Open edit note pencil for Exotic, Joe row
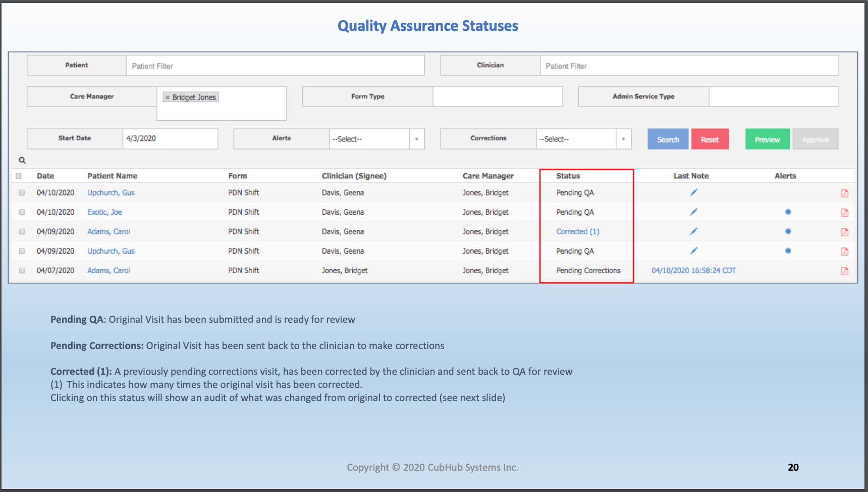The width and height of the screenshot is (868, 492). point(694,212)
